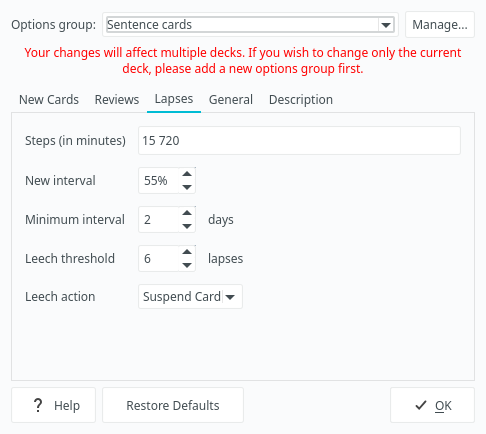Click the New interval 55% value field
486x434 pixels.
pyautogui.click(x=159, y=180)
